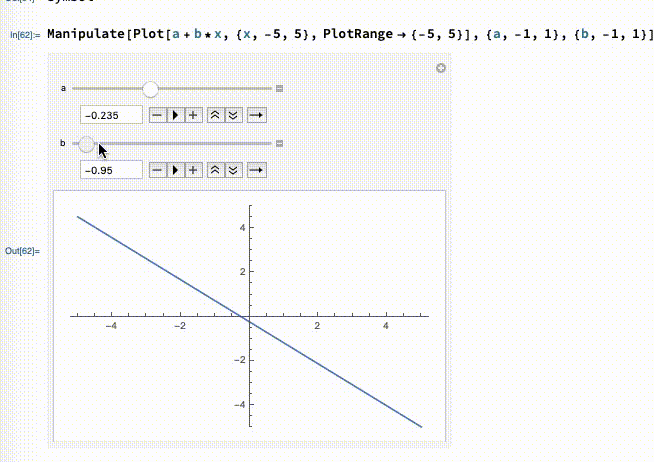Speed up animation for variable a
The width and height of the screenshot is (654, 462).
215,115
